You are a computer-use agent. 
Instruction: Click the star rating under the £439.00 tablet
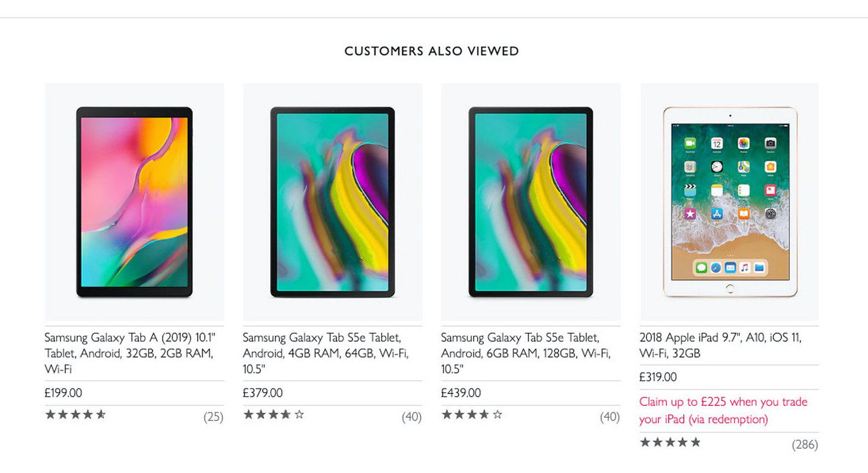tap(472, 414)
